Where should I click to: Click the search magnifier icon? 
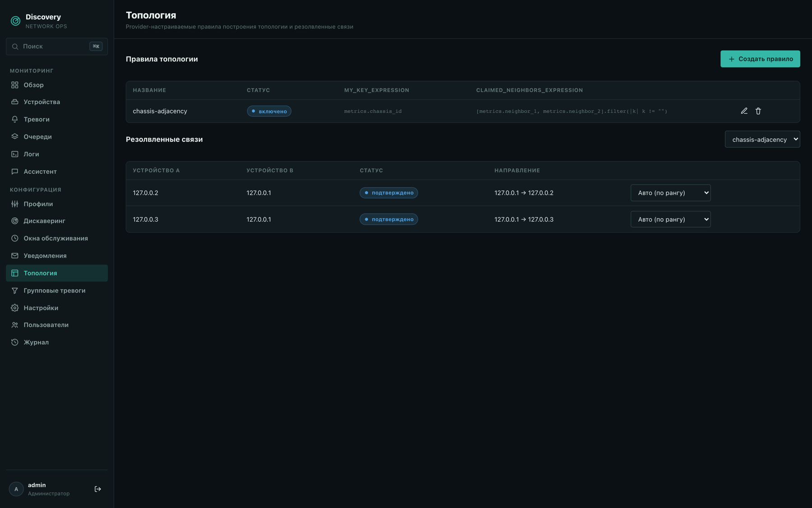click(15, 47)
